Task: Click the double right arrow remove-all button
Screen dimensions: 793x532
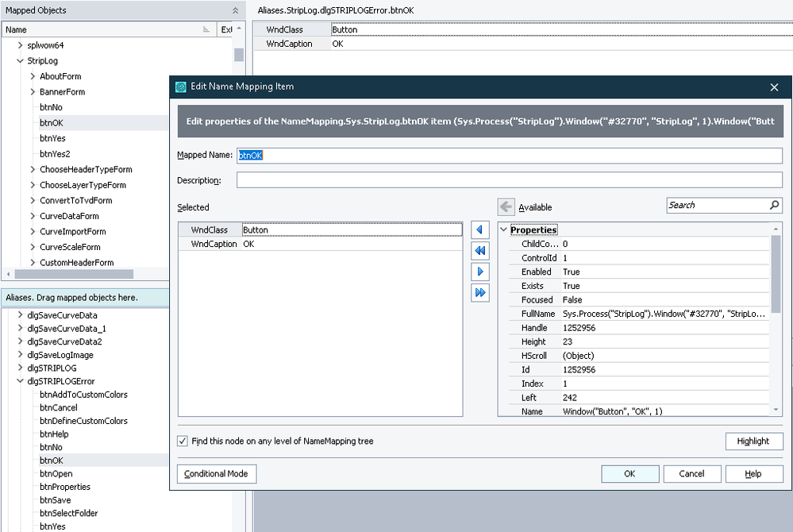Action: [x=479, y=293]
